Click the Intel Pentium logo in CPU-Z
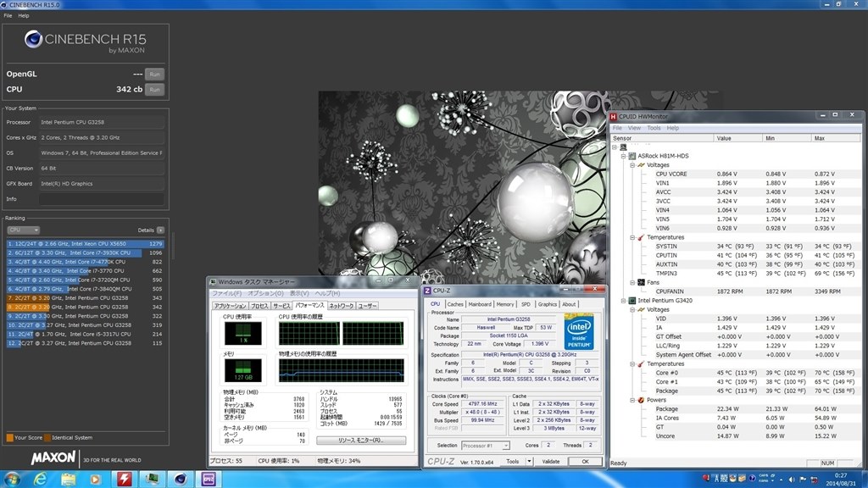This screenshot has width=868, height=488. click(578, 331)
